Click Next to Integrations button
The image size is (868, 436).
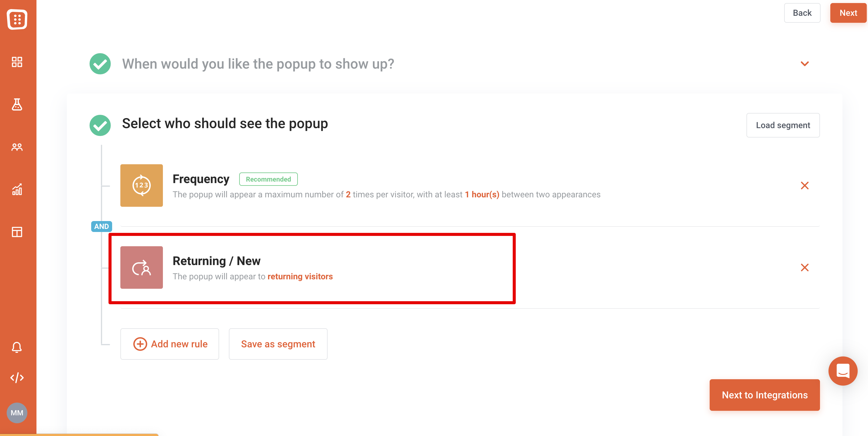[765, 395]
